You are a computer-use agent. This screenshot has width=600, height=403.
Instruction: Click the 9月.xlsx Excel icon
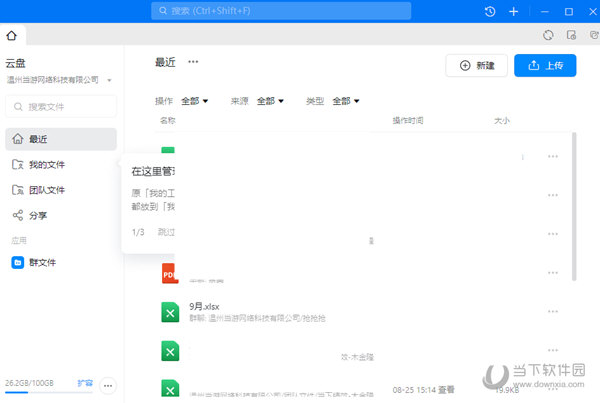tap(170, 312)
